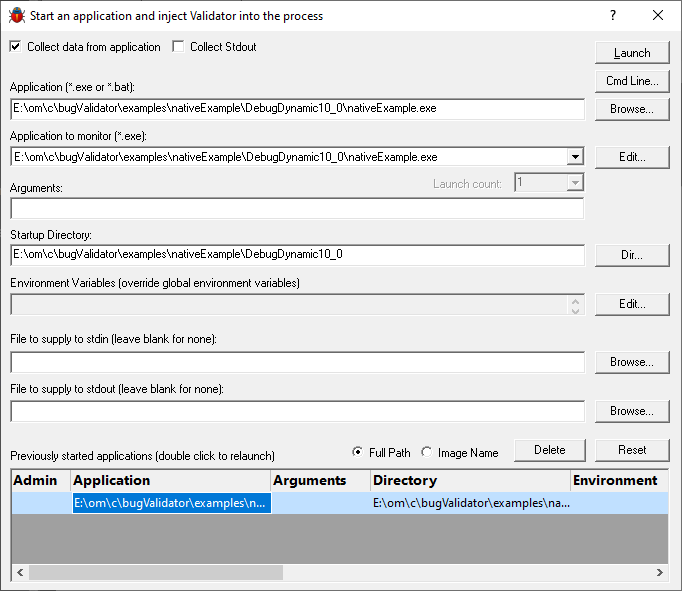Open the help question mark button

[613, 15]
